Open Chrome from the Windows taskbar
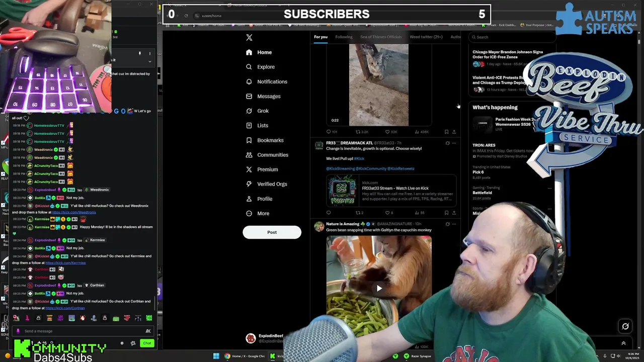The height and width of the screenshot is (362, 644). 245,356
